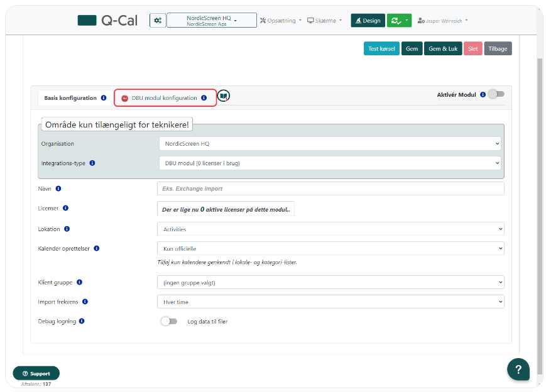Click the Gem button
The height and width of the screenshot is (392, 546).
coord(412,49)
